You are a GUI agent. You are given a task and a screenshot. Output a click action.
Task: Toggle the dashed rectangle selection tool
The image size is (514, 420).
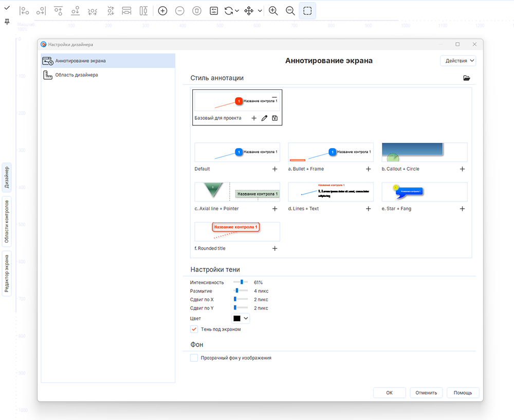click(307, 11)
